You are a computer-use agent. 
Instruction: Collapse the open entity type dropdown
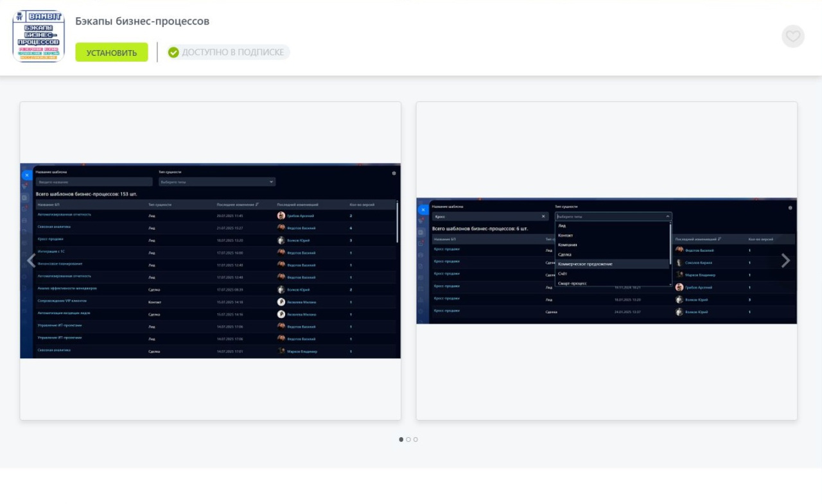(668, 217)
